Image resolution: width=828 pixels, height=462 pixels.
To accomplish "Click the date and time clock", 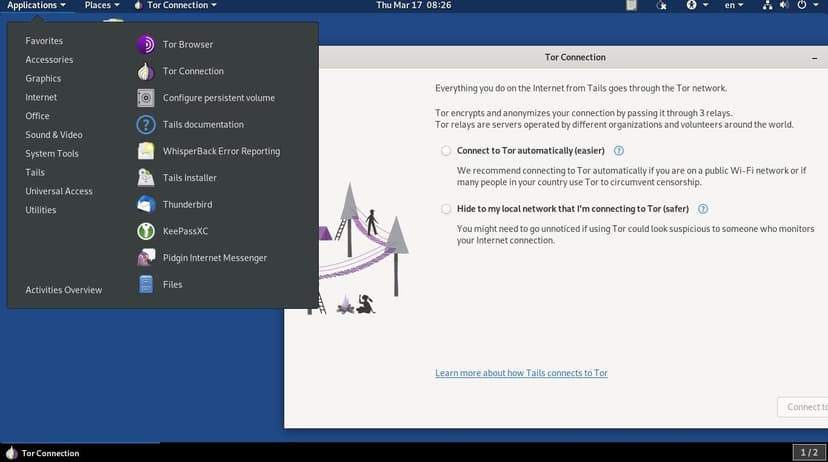I will [413, 5].
